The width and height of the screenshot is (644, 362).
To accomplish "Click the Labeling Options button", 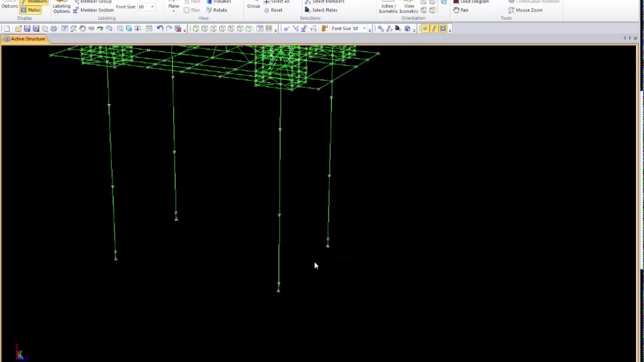I will click(61, 7).
